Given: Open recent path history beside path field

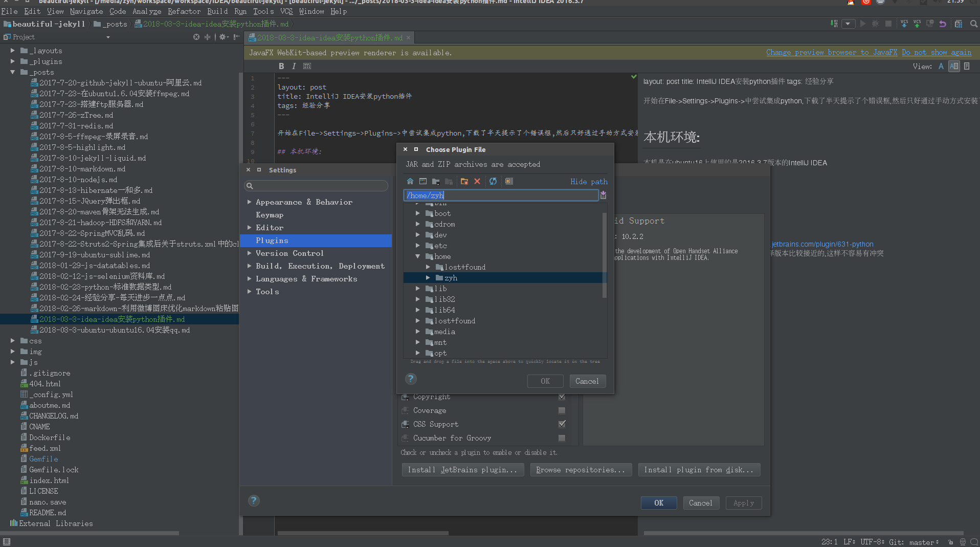Looking at the screenshot, I should [x=604, y=195].
